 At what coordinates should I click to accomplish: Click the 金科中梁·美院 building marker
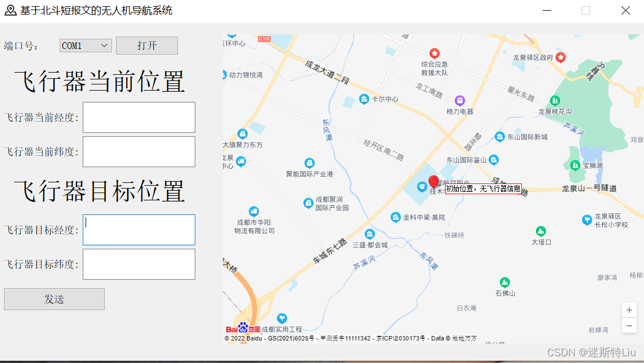click(x=395, y=217)
